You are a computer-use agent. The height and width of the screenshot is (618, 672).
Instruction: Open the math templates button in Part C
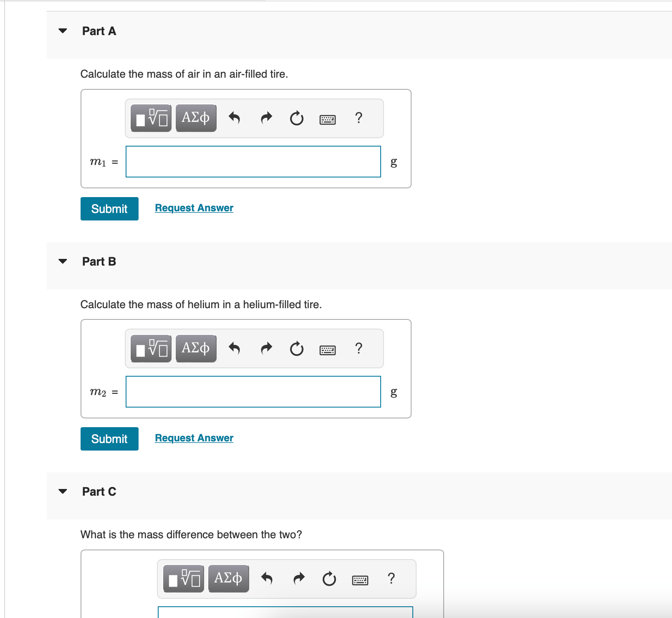[x=184, y=579]
